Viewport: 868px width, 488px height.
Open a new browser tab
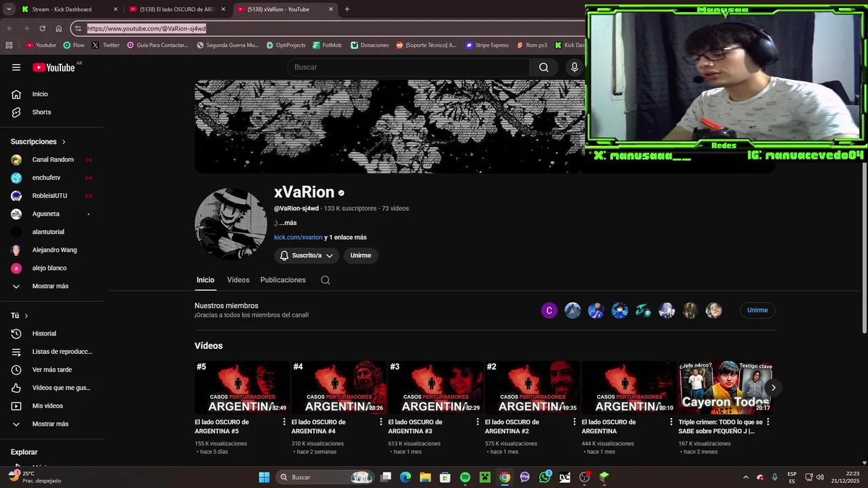[347, 9]
